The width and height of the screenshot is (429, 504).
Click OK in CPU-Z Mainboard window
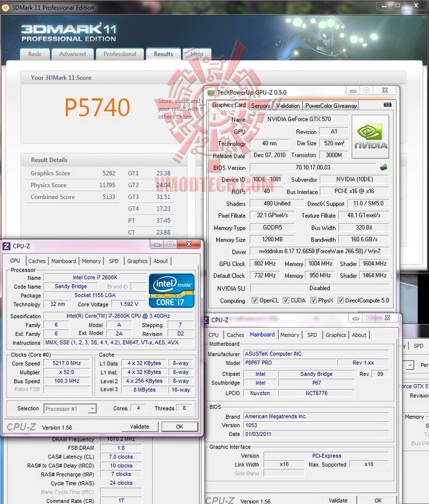click(378, 500)
